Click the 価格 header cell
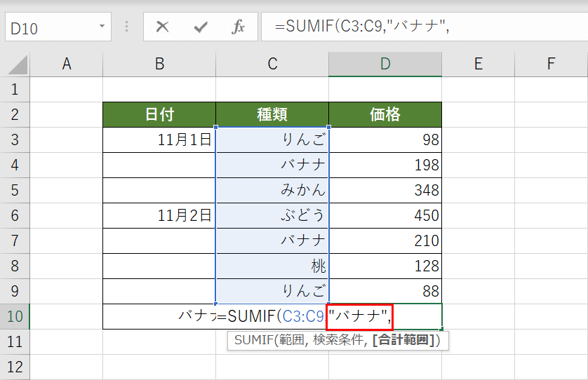Screen dimensions: 588x380 [385, 114]
